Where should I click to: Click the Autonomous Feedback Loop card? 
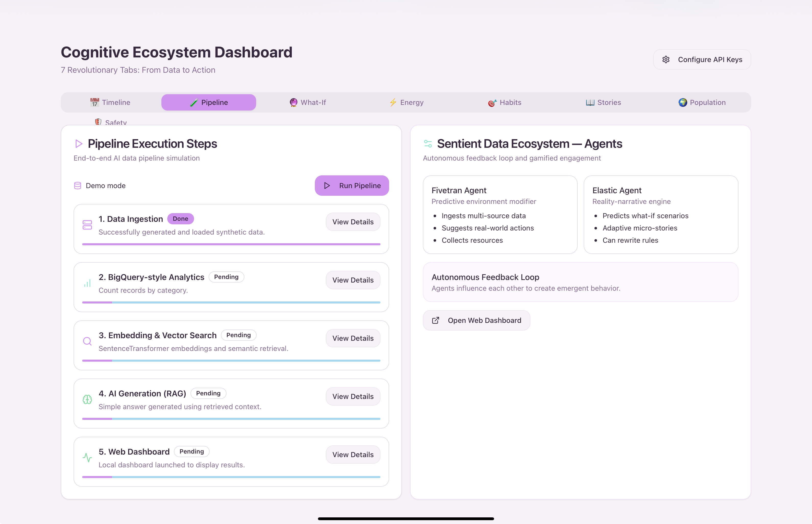pyautogui.click(x=580, y=282)
